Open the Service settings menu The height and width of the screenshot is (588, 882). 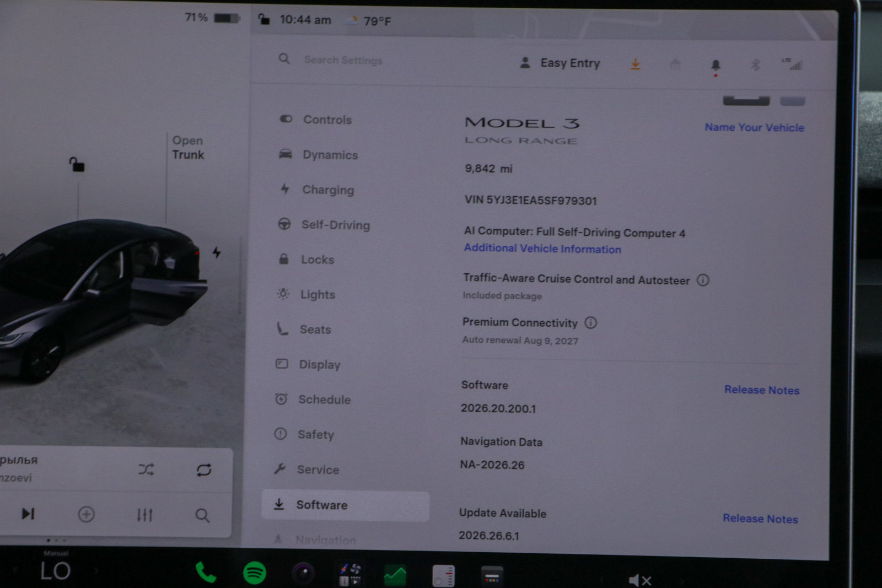[x=306, y=470]
